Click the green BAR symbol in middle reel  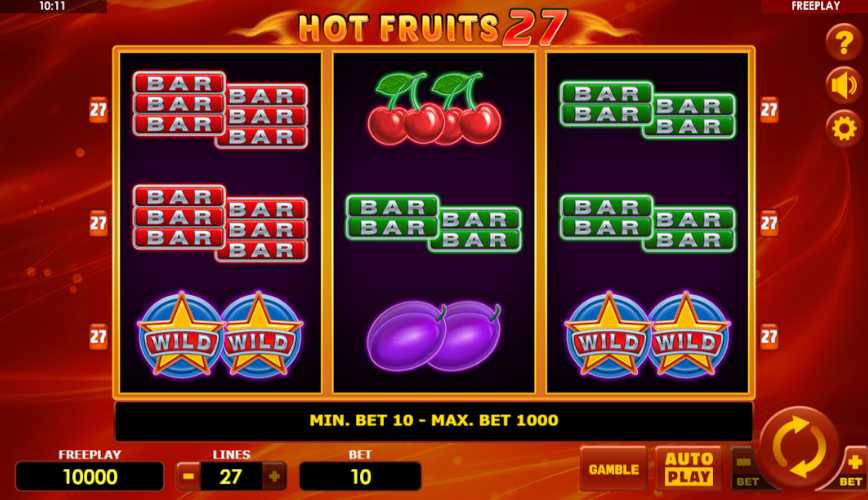click(433, 223)
